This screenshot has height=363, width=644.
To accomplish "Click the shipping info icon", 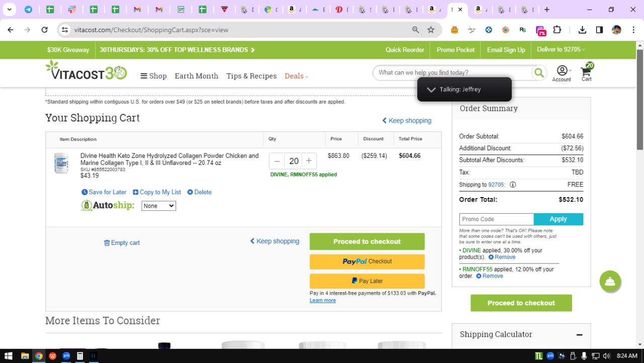I will tap(513, 185).
